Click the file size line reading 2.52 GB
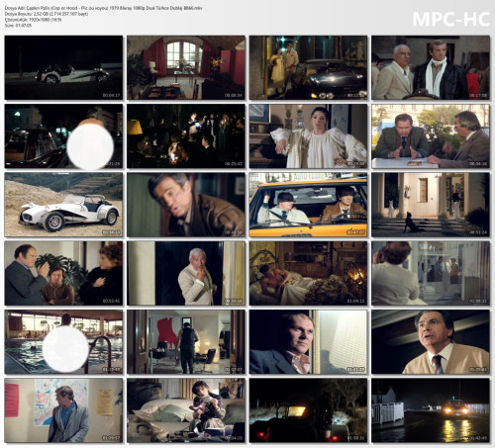495x448 pixels. point(47,14)
